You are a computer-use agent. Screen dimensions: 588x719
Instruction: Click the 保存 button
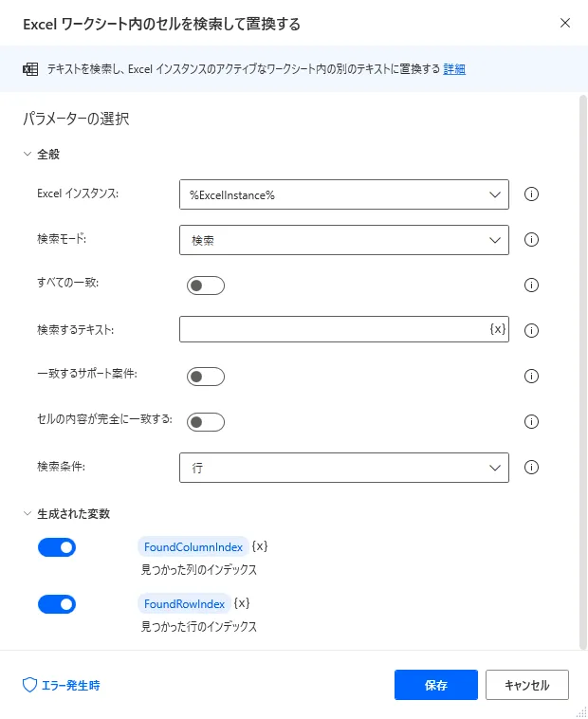[x=436, y=684]
